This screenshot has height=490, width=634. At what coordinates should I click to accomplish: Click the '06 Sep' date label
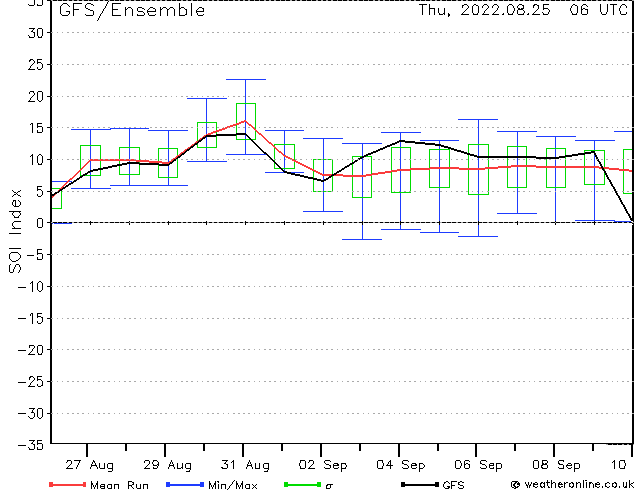click(x=478, y=465)
